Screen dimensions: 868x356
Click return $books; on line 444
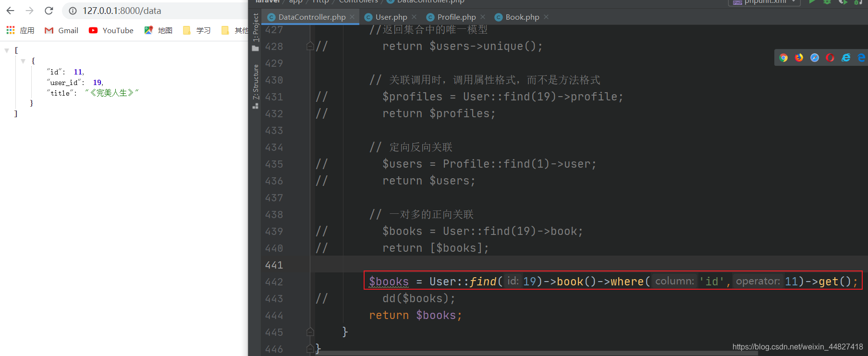point(416,315)
